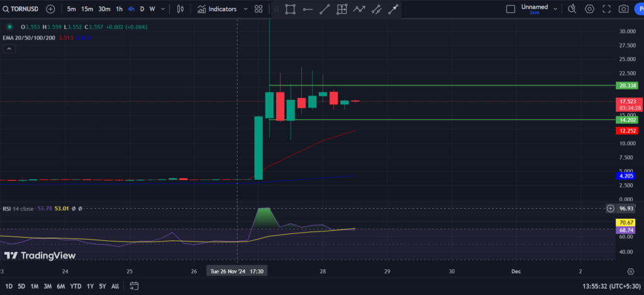Open quick search lightning magnifier icon
The height and width of the screenshot is (295, 644).
point(572,9)
